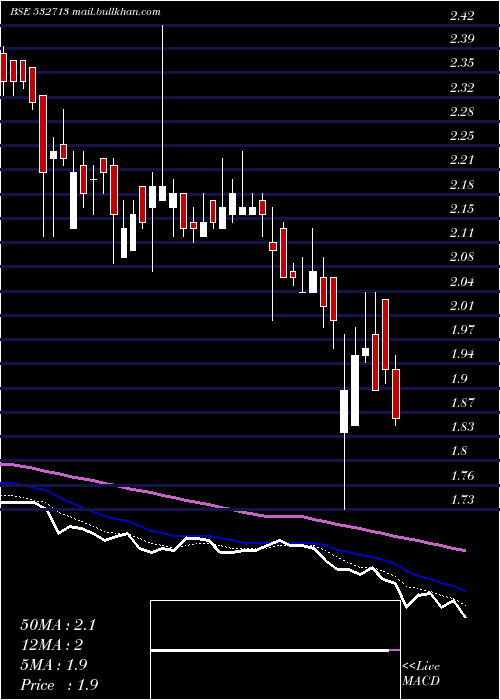Click the '5MA : 1.9' readout
The width and height of the screenshot is (500, 700).
pos(54,665)
